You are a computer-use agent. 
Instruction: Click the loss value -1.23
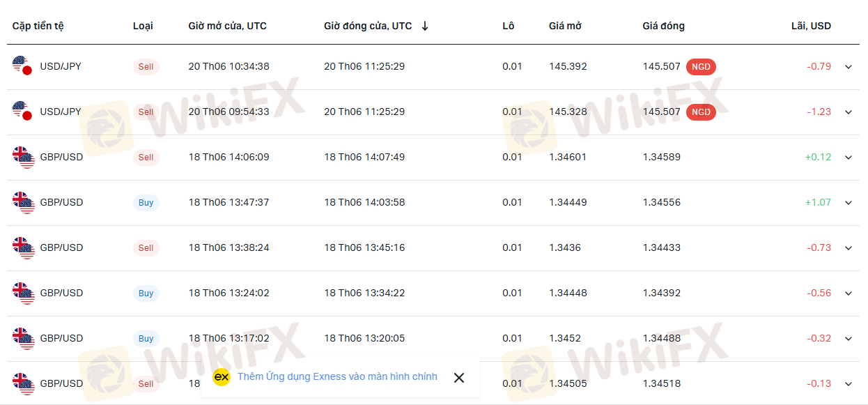pyautogui.click(x=819, y=112)
